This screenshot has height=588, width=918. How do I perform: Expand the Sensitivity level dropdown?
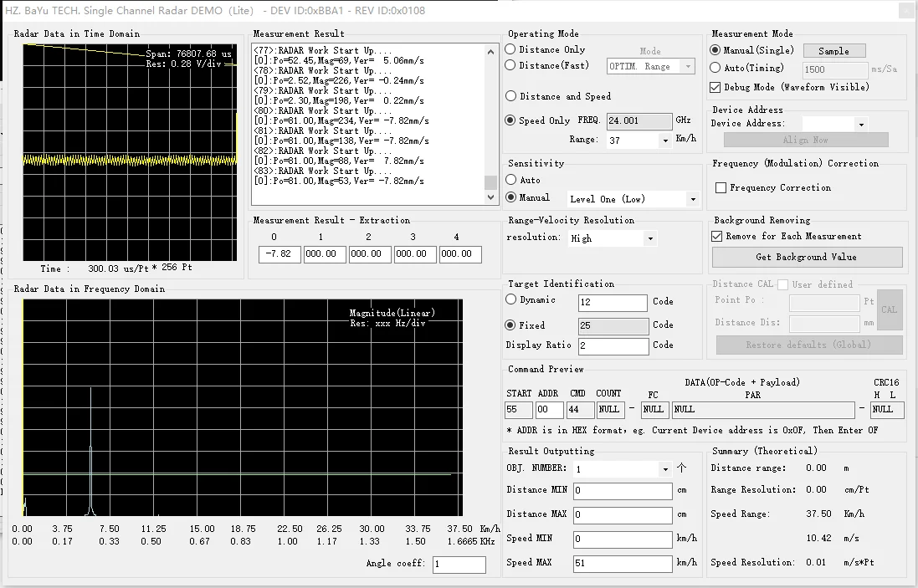click(692, 199)
